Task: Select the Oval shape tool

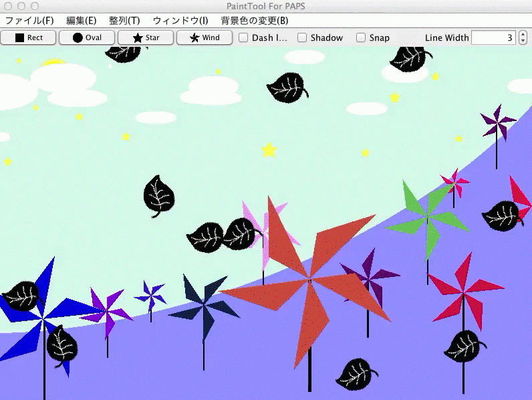Action: 87,38
